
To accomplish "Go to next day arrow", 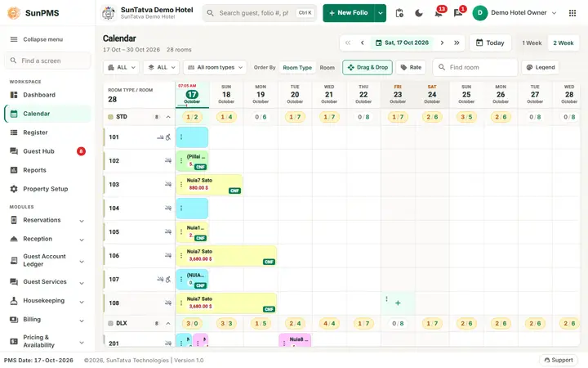I will (x=442, y=43).
